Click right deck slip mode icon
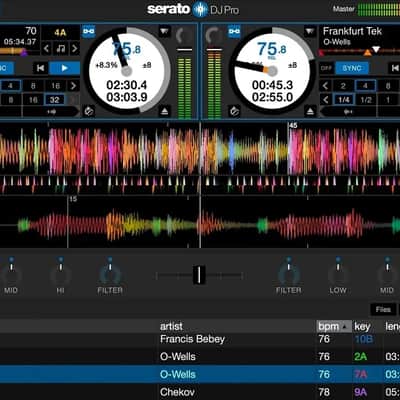 click(x=235, y=111)
